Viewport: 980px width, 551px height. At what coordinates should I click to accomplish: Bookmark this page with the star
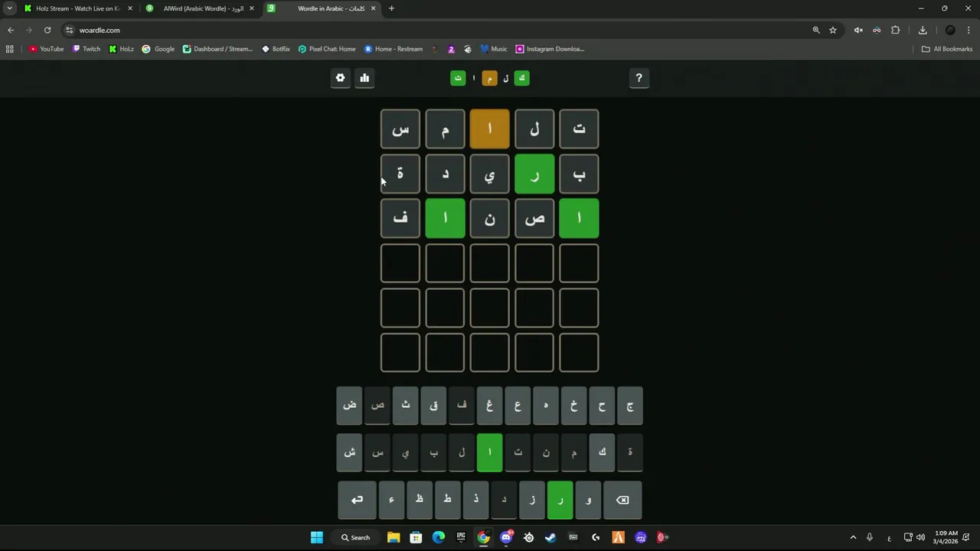click(833, 30)
